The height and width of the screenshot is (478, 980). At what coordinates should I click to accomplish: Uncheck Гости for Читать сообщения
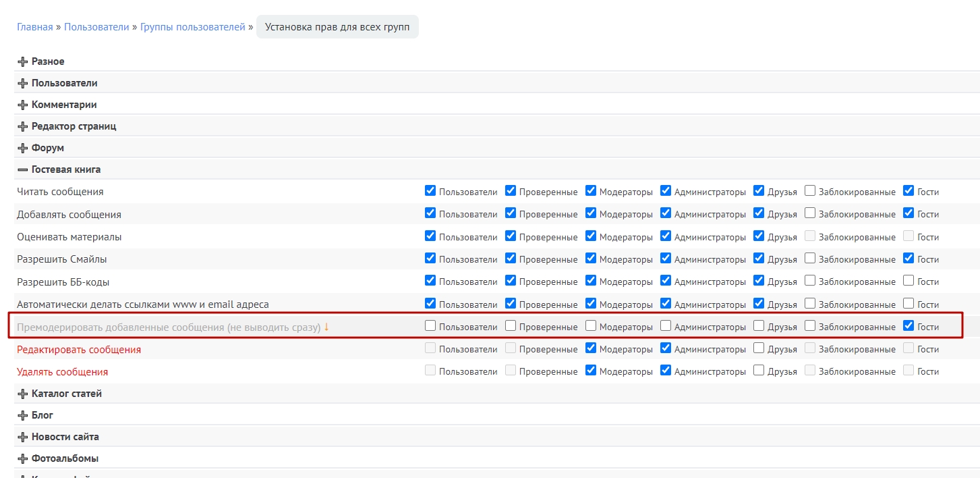pyautogui.click(x=909, y=191)
